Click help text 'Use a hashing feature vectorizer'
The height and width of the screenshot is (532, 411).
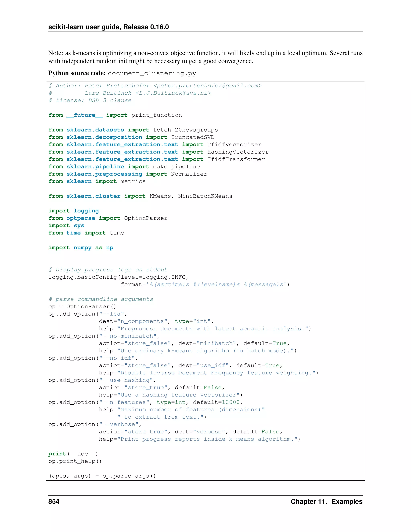click(x=178, y=395)
